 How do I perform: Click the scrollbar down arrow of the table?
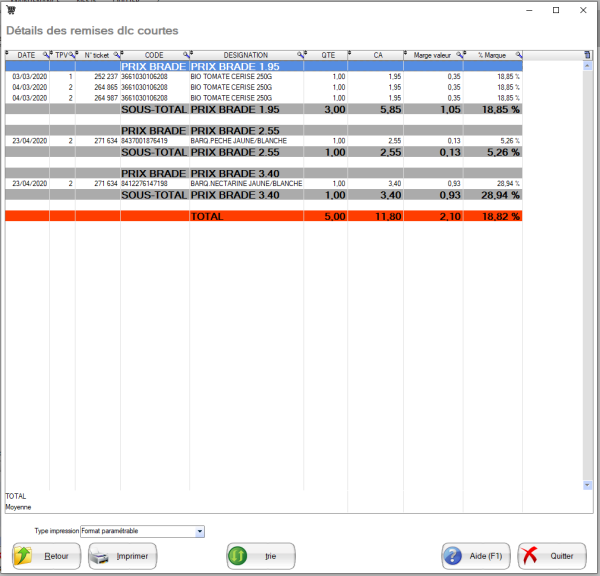coord(587,485)
